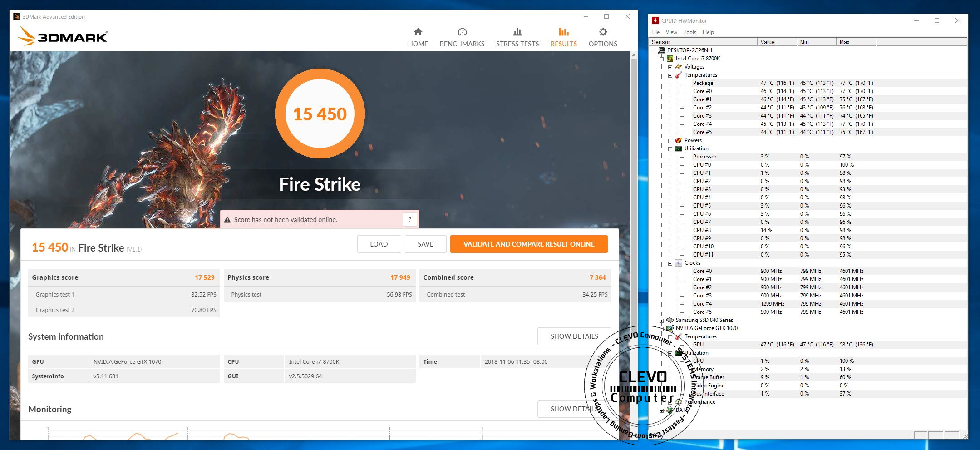This screenshot has width=980, height=450.
Task: Click VALIDATE AND COMPARE RESULT ONLINE
Action: pos(529,244)
